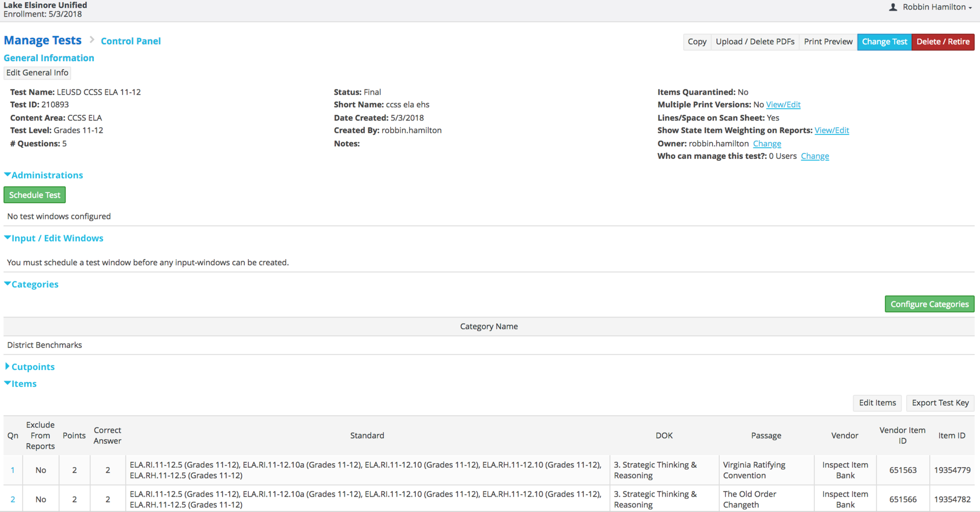Go to Manage Tests breadcrumb
The height and width of the screenshot is (512, 980).
click(x=43, y=41)
